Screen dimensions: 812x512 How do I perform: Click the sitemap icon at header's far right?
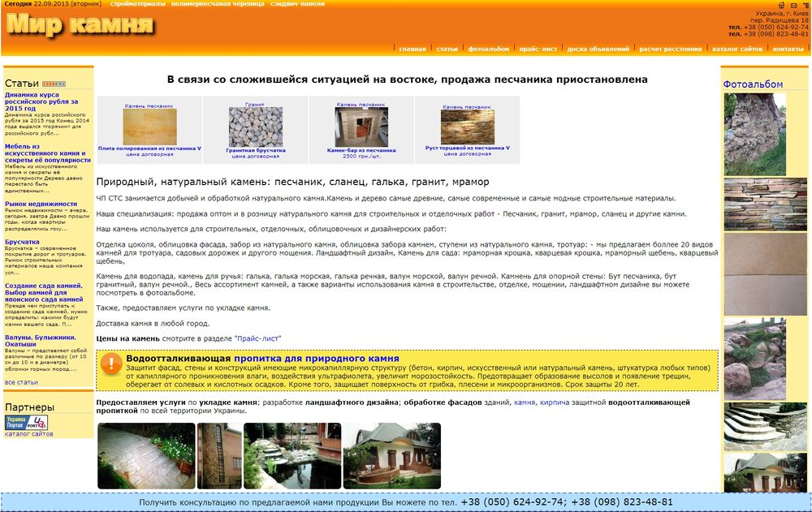tap(806, 5)
